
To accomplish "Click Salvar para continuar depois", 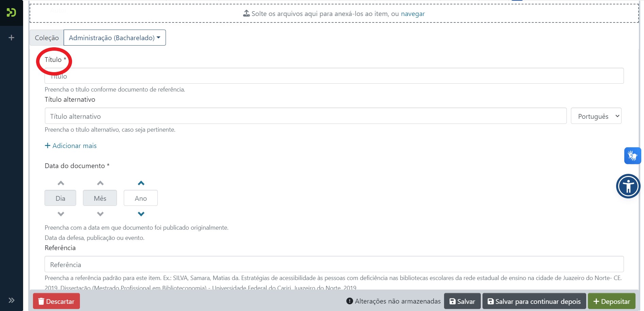I will tap(534, 301).
